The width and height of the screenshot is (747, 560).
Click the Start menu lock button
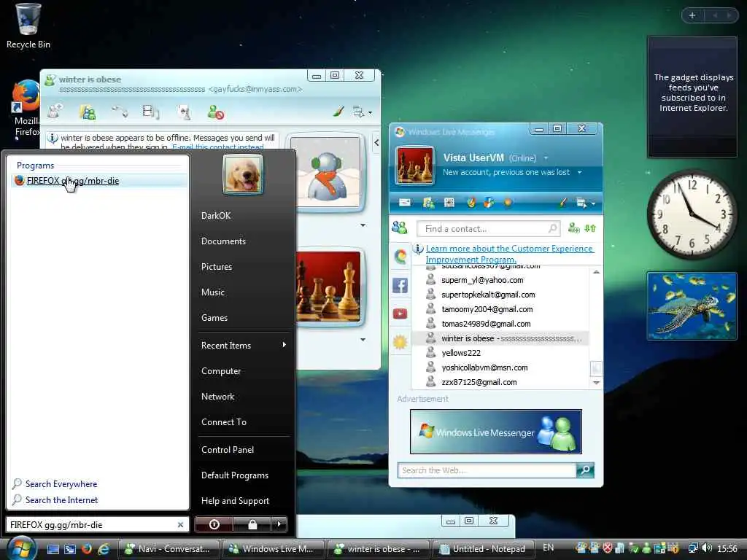[x=252, y=524]
